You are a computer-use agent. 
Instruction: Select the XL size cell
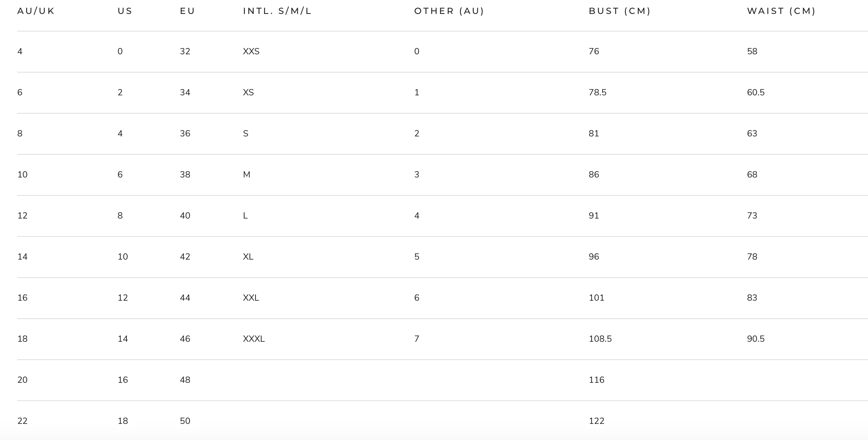pyautogui.click(x=248, y=257)
